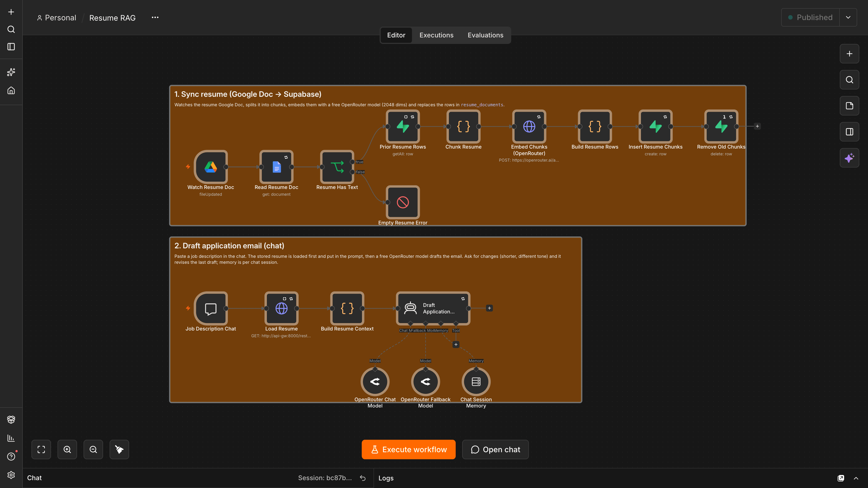Open the Build Resume Rows code node
Image resolution: width=868 pixels, height=488 pixels.
tap(595, 127)
